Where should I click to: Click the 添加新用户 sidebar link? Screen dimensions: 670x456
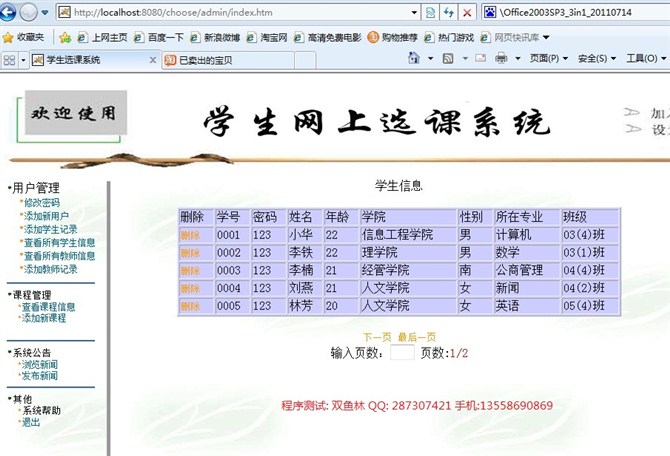click(46, 216)
